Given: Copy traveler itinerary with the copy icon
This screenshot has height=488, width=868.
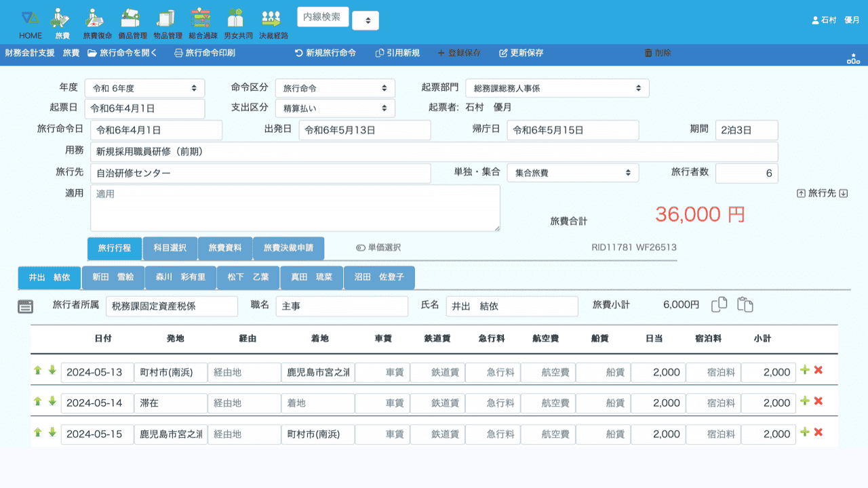Looking at the screenshot, I should (719, 305).
